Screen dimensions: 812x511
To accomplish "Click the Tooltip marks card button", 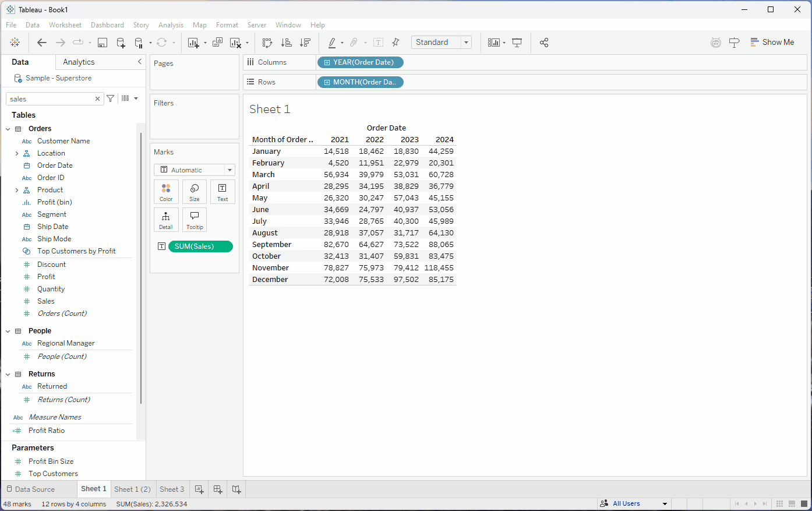I will coord(195,220).
